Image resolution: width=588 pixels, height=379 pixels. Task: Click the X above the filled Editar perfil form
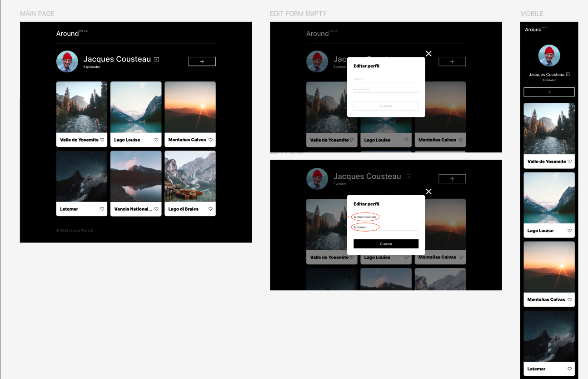click(429, 192)
